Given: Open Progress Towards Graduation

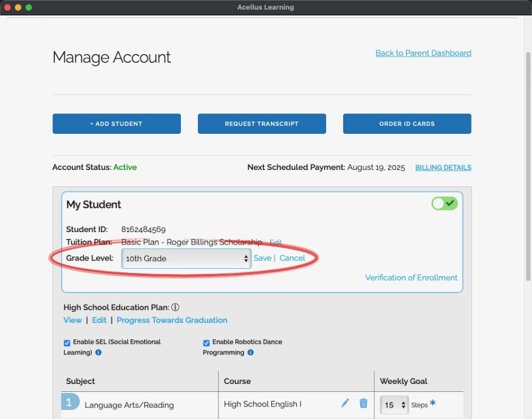Looking at the screenshot, I should 172,320.
